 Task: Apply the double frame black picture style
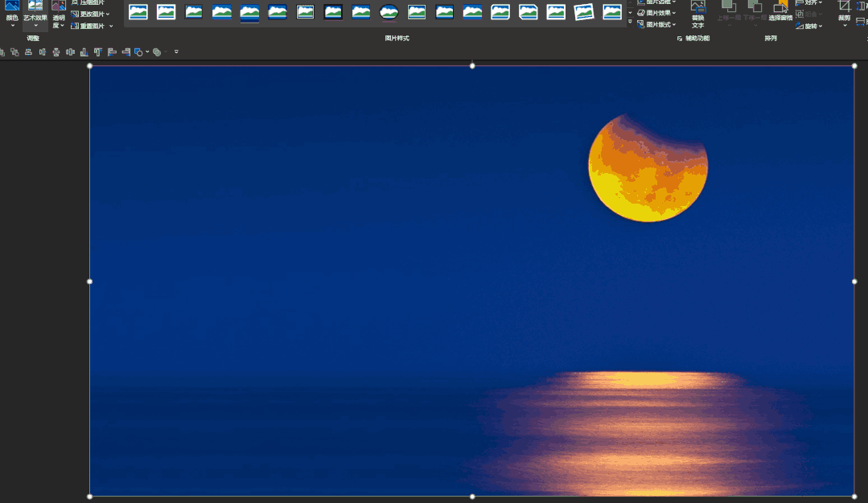pos(305,11)
